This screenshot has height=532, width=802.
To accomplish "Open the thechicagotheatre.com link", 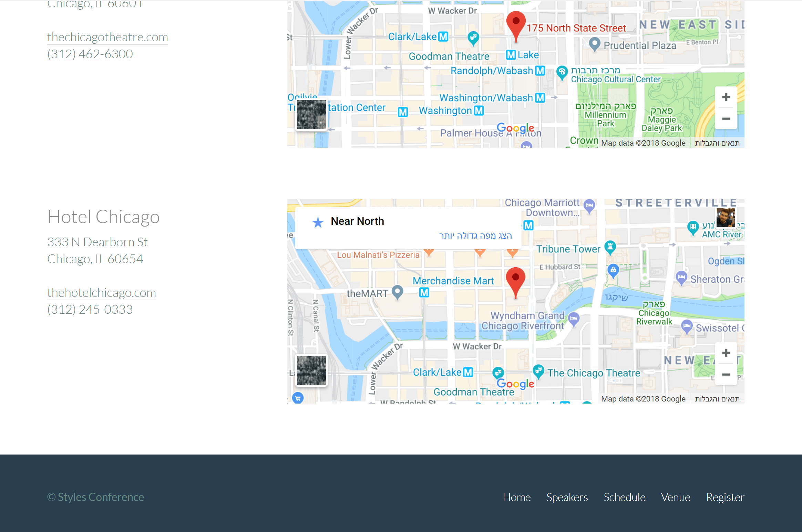I will (x=107, y=37).
